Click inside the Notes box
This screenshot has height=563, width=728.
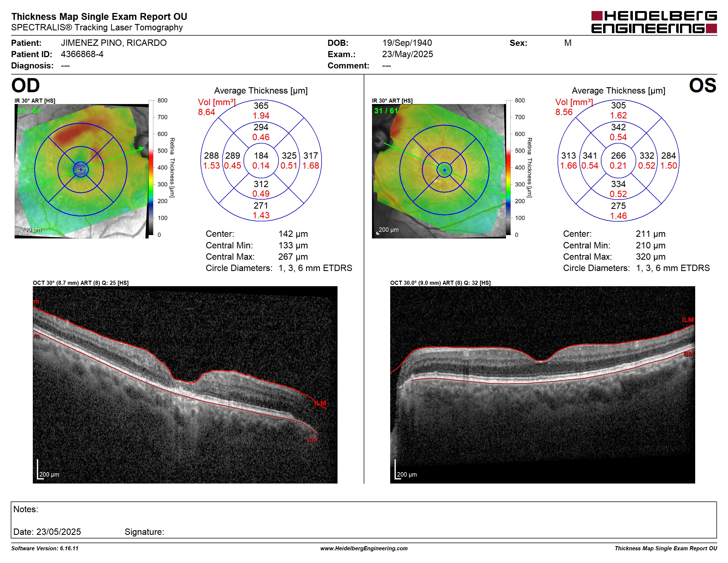point(364,520)
